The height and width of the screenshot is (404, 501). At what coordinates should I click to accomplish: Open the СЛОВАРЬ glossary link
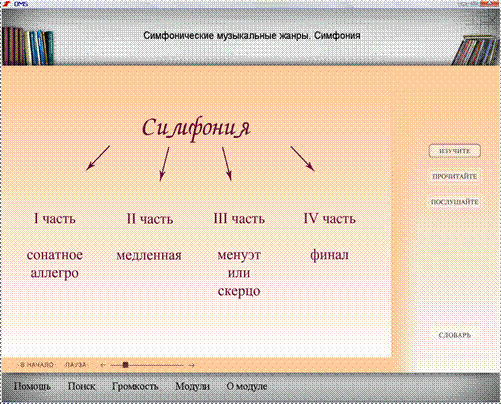point(454,335)
